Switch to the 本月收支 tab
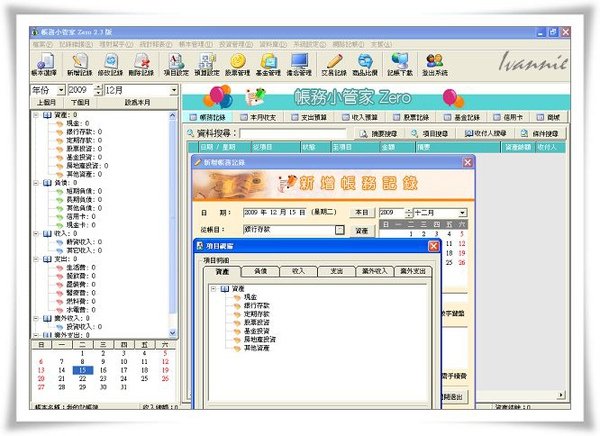 pos(258,118)
